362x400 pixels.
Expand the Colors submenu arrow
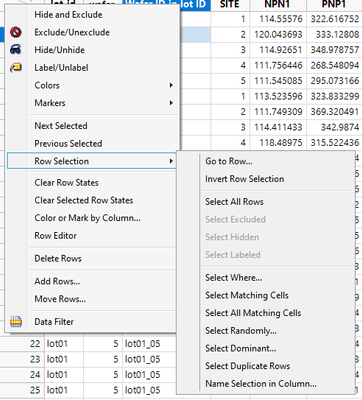pyautogui.click(x=171, y=85)
